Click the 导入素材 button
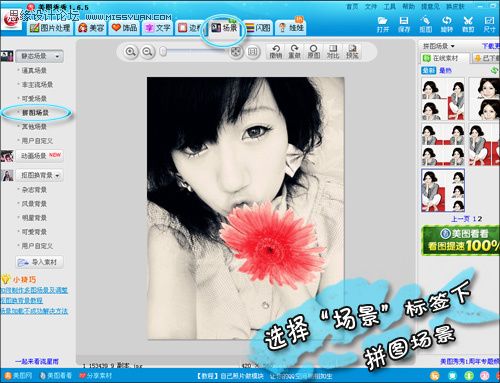 [39, 262]
